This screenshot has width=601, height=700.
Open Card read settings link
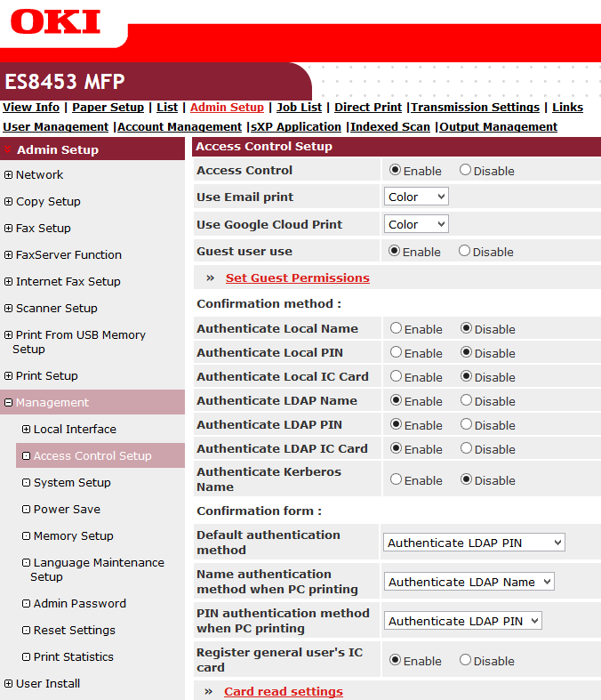coord(283,691)
